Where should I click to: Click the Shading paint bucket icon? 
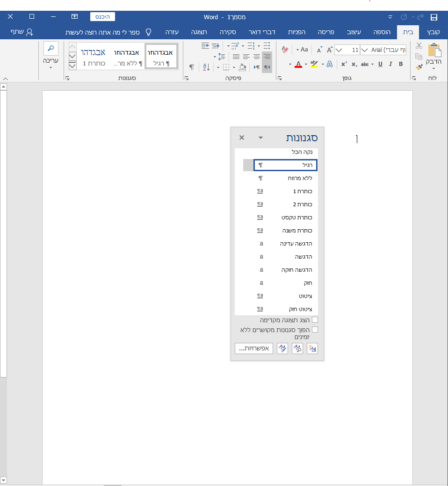(242, 67)
